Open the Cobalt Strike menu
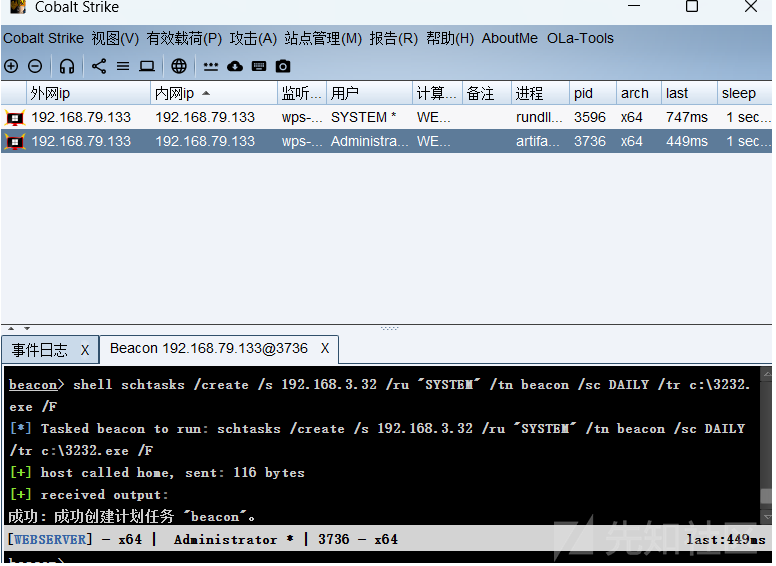Viewport: 776px width, 566px height. [44, 38]
